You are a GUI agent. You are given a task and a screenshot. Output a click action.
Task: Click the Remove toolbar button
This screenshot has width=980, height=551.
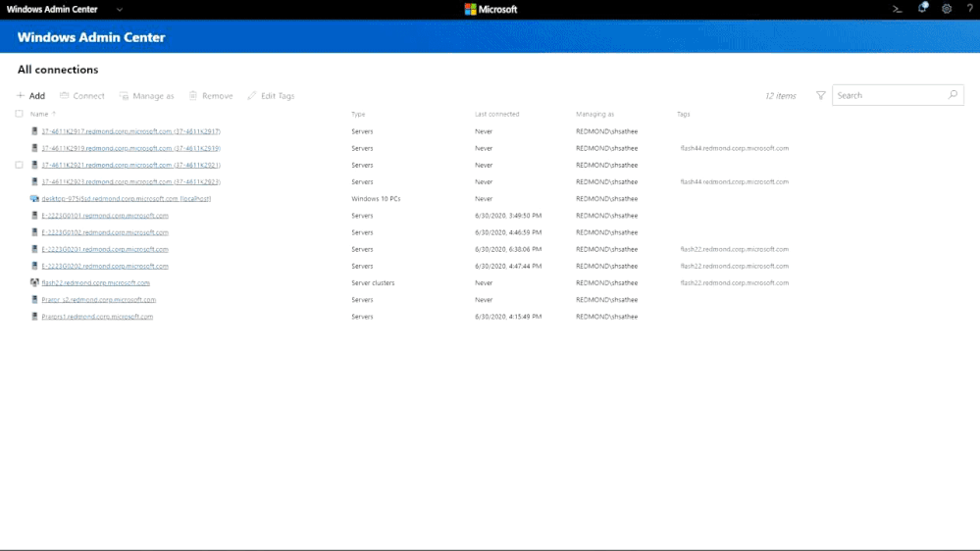pyautogui.click(x=211, y=95)
